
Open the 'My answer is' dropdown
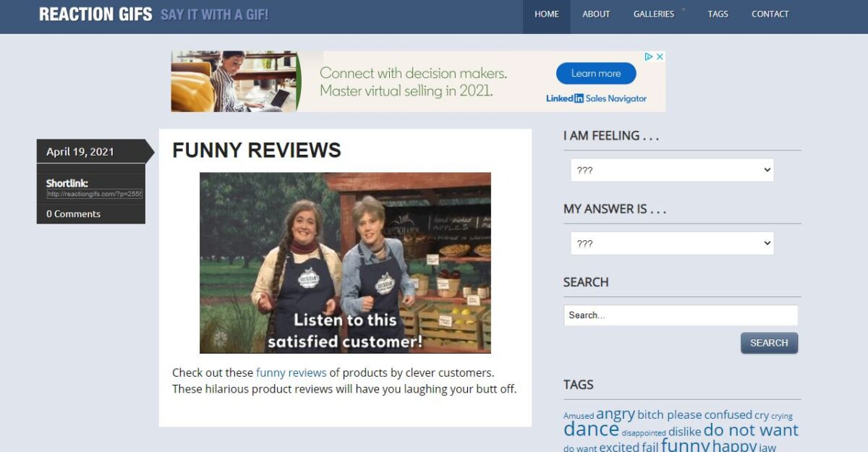click(x=672, y=244)
